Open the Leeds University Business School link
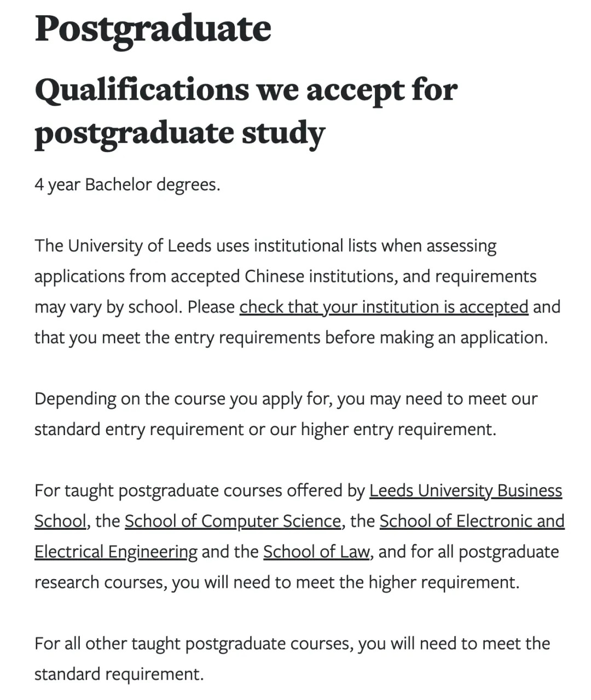Image resolution: width=591 pixels, height=700 pixels. coord(465,491)
